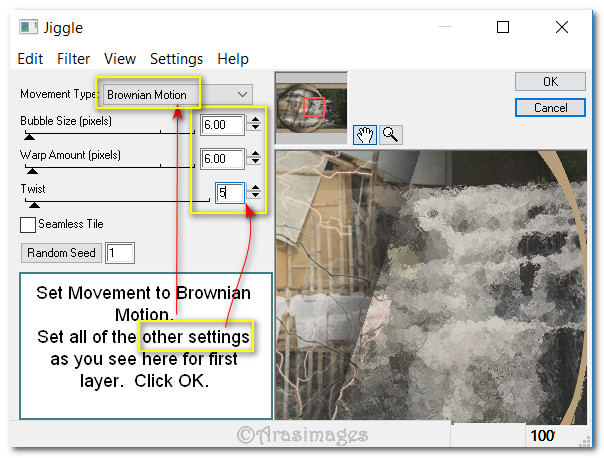Open the Edit menu
The image size is (604, 458).
point(30,59)
